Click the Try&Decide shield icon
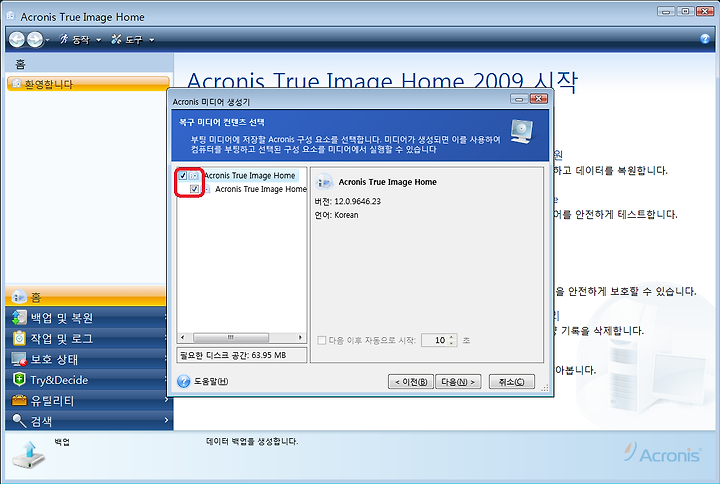Viewport: 720px width, 484px height. coord(19,379)
